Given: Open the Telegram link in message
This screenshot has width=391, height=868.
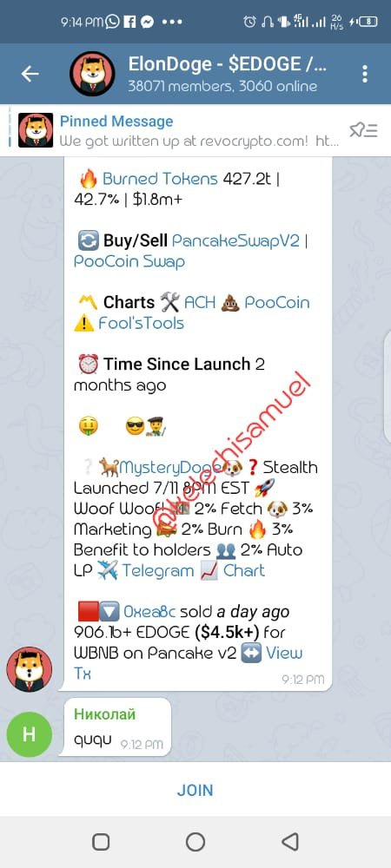Looking at the screenshot, I should pos(158,571).
